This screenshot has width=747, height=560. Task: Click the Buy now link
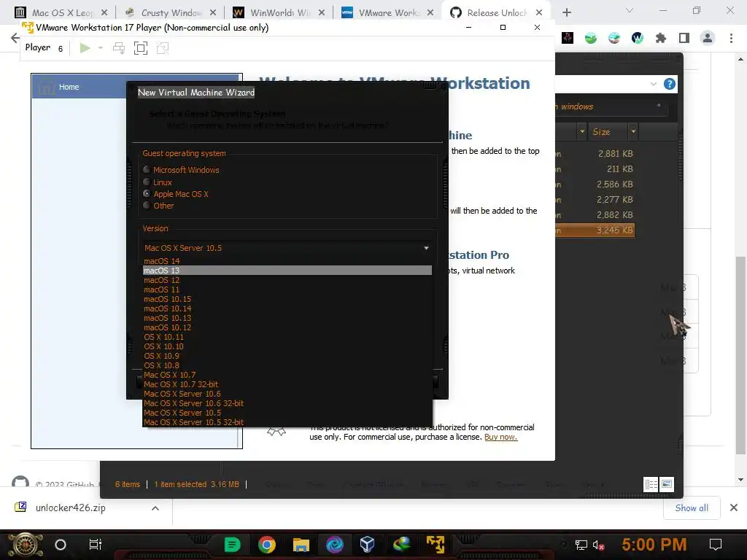tap(500, 437)
